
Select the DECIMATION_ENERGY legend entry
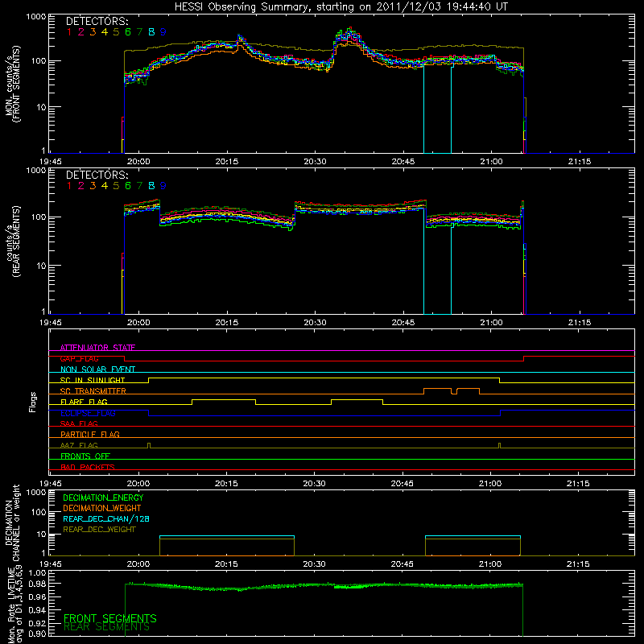103,497
